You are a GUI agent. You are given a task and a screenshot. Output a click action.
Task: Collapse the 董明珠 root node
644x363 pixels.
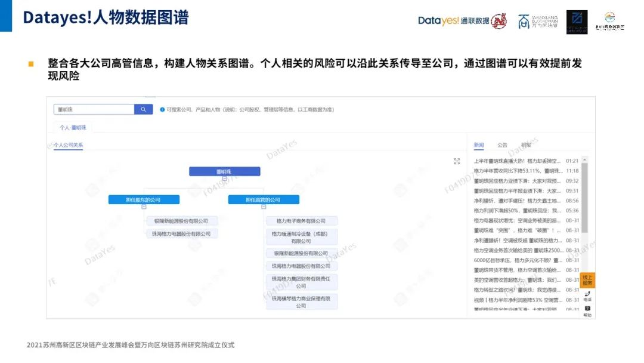click(224, 179)
